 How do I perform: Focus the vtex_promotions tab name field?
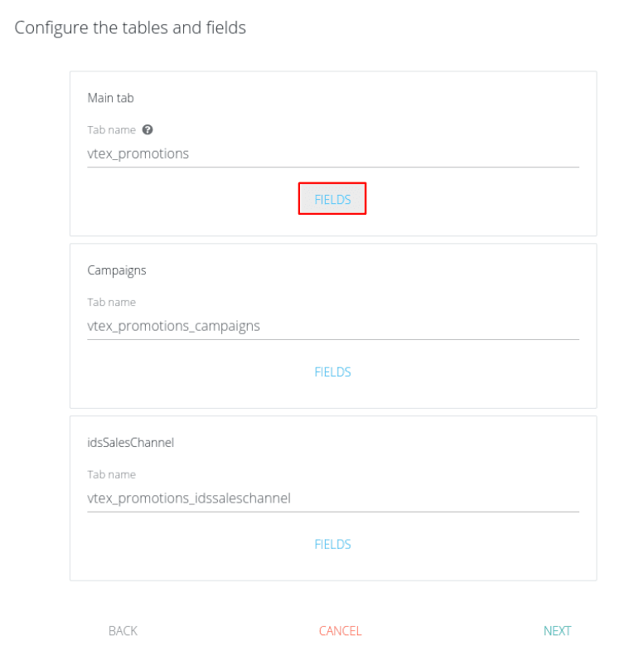pyautogui.click(x=332, y=153)
